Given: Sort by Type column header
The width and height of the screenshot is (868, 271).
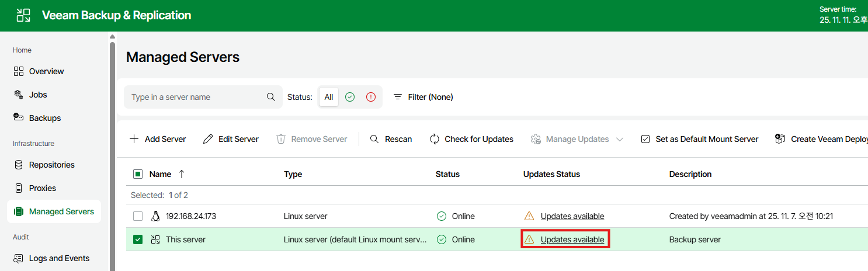Looking at the screenshot, I should 293,174.
